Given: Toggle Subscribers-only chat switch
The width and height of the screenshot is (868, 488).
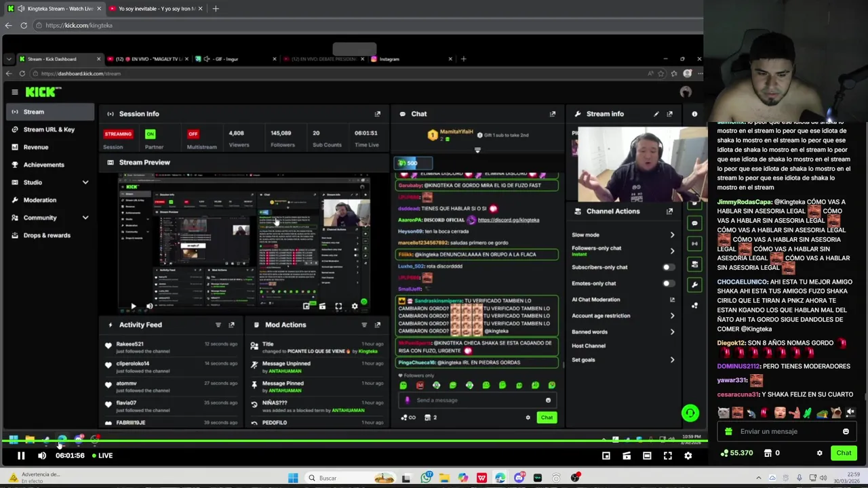Looking at the screenshot, I should [x=668, y=267].
